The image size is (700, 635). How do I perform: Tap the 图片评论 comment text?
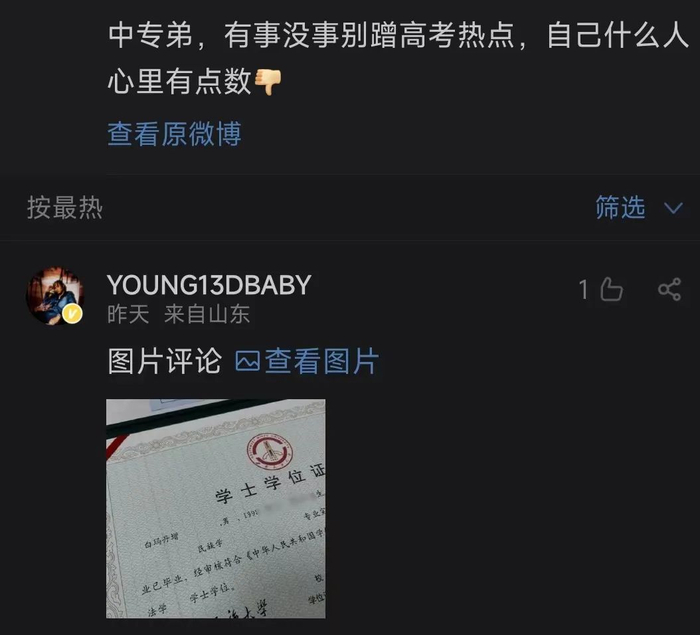(165, 361)
